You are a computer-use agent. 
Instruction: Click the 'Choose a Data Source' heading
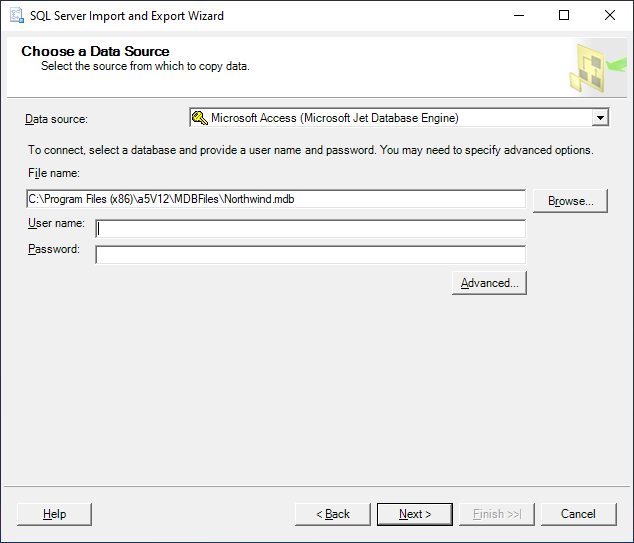point(95,51)
